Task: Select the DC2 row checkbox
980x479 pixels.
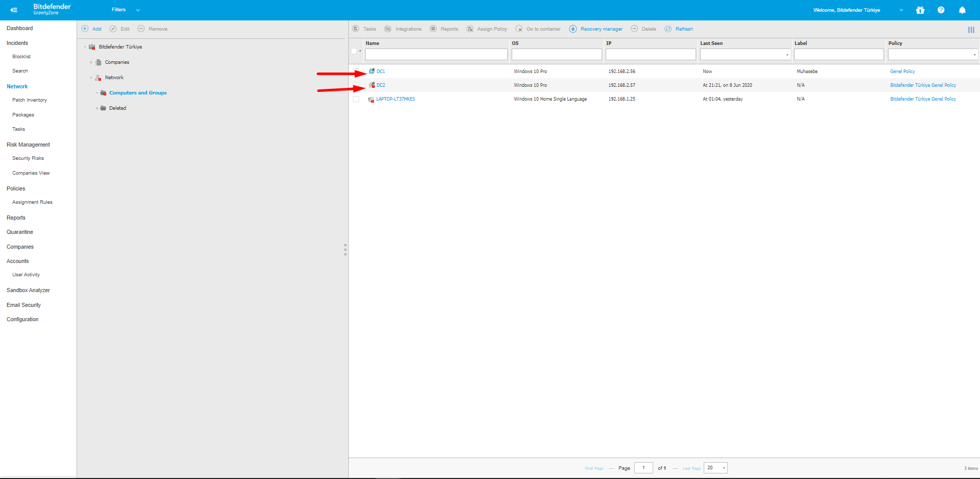Action: pos(356,85)
